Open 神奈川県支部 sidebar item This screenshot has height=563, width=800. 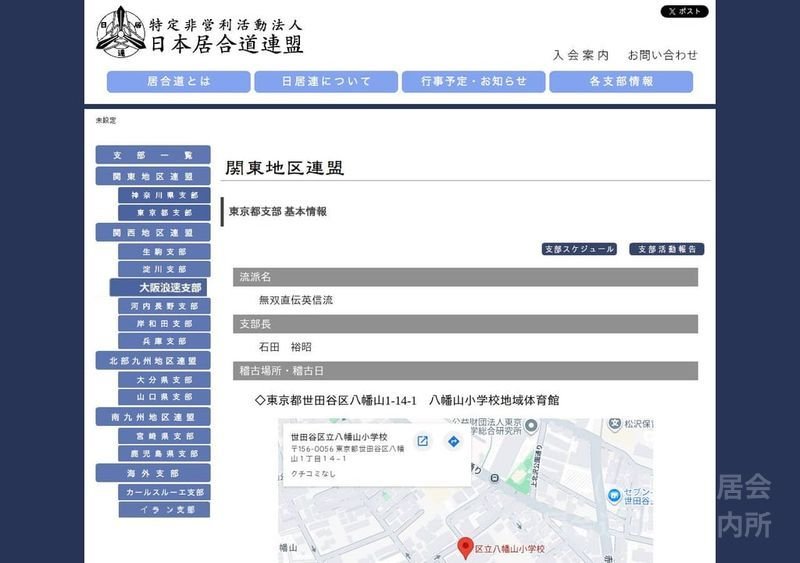(x=164, y=195)
